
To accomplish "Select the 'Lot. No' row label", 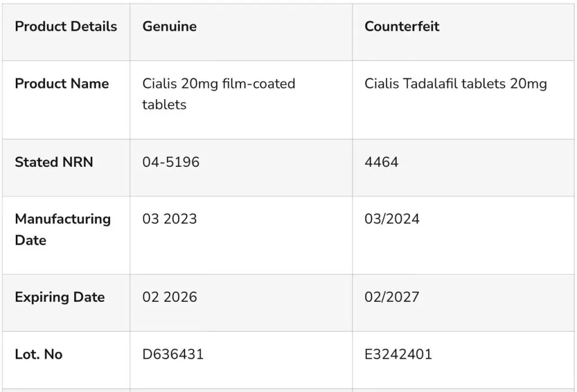I will (39, 354).
